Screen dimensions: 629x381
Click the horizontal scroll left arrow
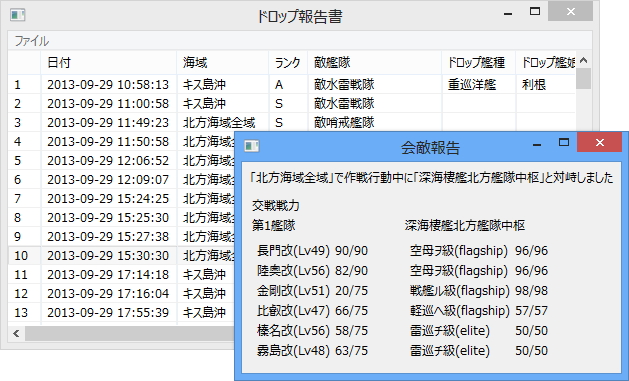click(16, 333)
